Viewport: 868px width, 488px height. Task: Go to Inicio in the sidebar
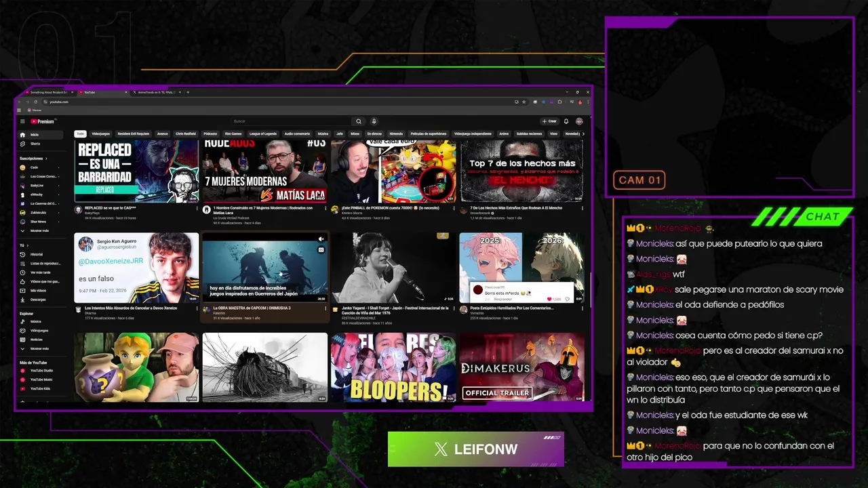click(40, 135)
